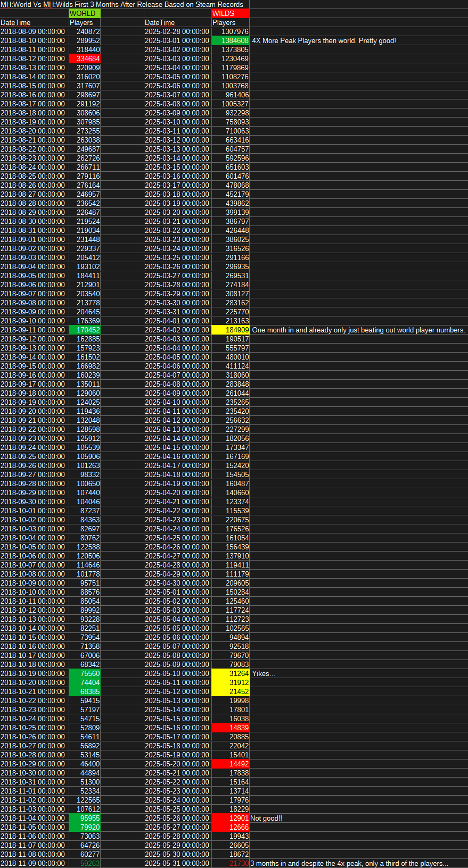Select the spreadsheet title cell about MH:World Vs MH:Wilds
This screenshot has height=868, width=468.
(x=122, y=4)
